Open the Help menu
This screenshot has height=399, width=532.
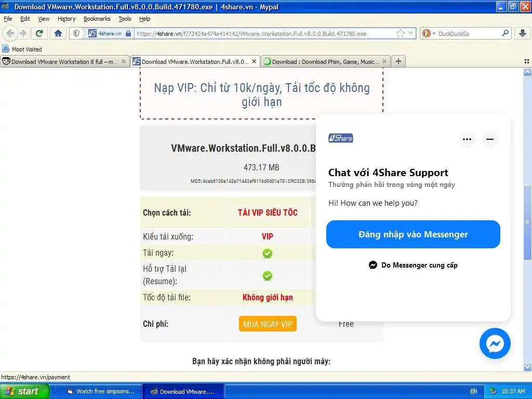(144, 19)
